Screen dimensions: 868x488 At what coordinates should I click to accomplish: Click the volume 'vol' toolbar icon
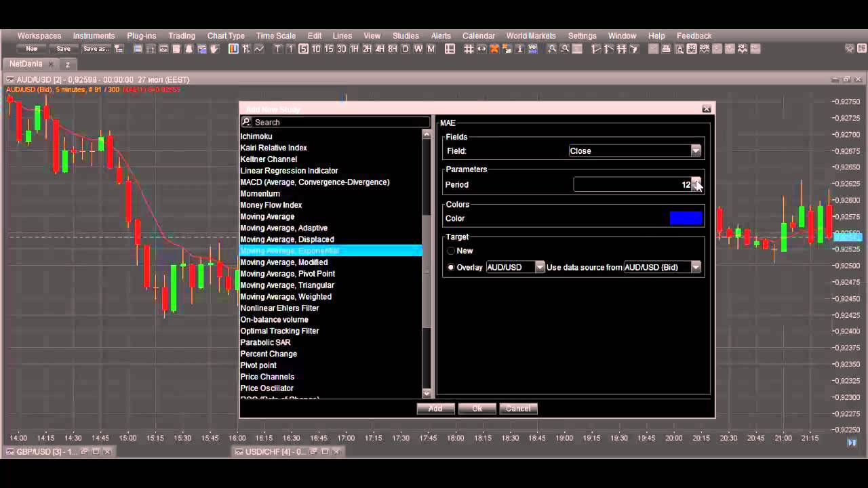point(532,49)
